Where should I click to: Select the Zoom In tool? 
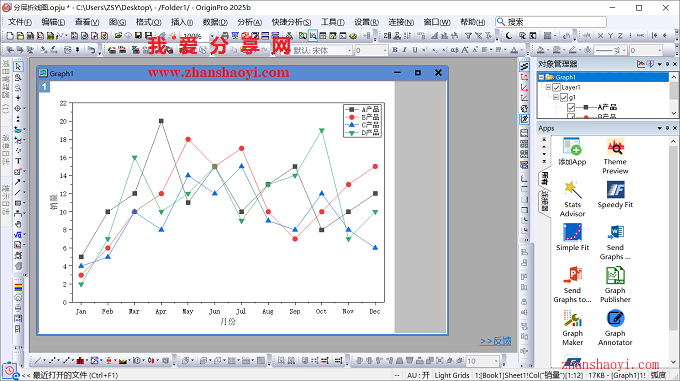(18, 78)
